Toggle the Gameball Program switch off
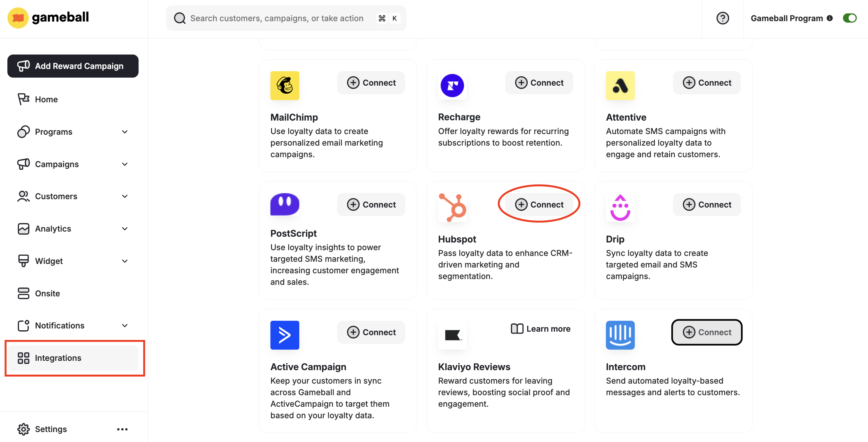 pos(849,18)
